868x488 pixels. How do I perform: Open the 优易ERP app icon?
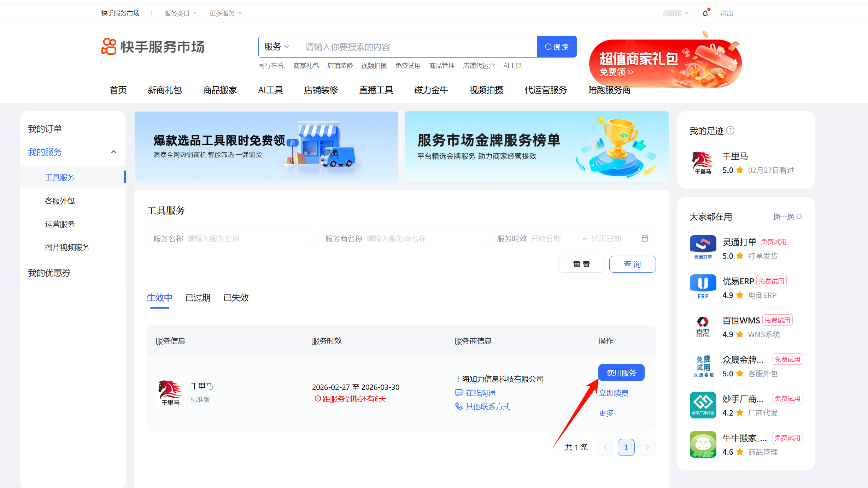[x=703, y=287]
